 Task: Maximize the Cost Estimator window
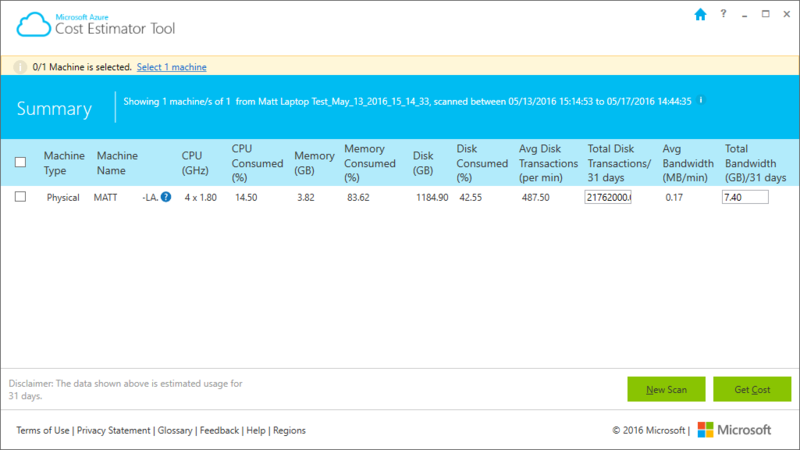pos(765,14)
